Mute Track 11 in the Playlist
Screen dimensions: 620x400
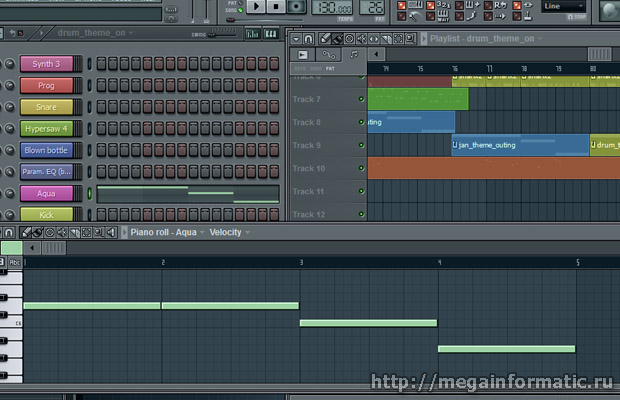[x=361, y=191]
